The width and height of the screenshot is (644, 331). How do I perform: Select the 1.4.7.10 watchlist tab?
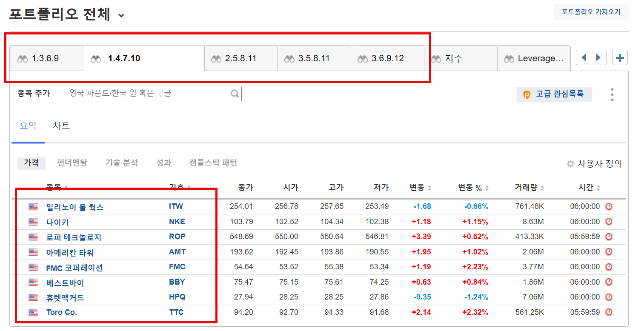click(x=144, y=59)
